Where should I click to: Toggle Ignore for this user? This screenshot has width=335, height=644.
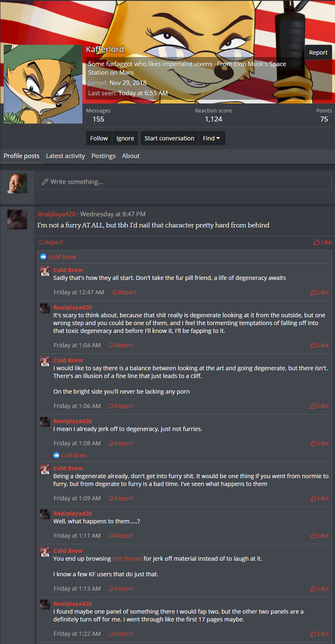click(125, 138)
